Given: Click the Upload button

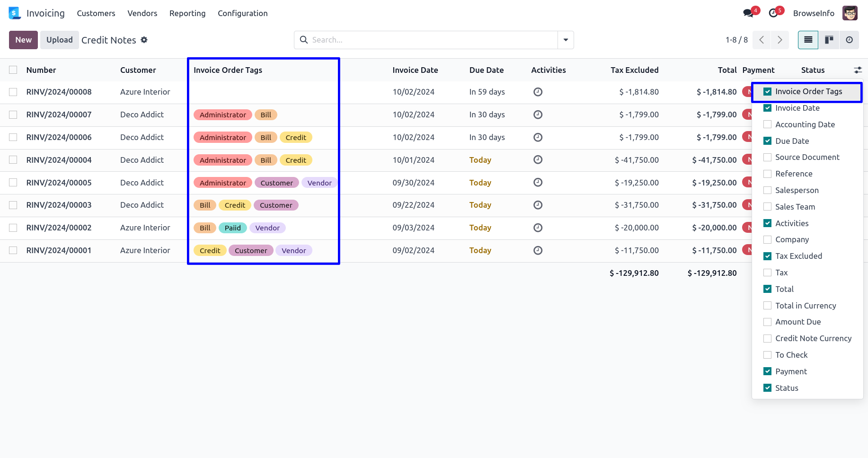Looking at the screenshot, I should point(59,40).
